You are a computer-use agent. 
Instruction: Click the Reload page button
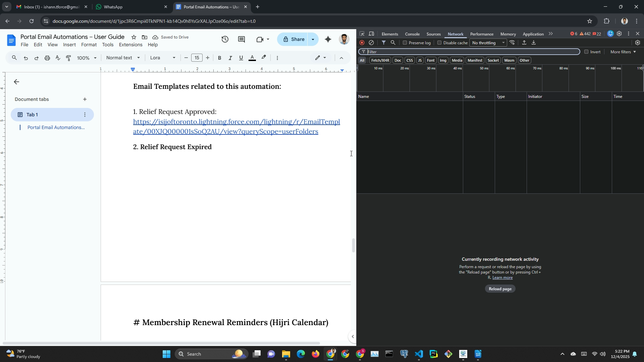[500, 289]
